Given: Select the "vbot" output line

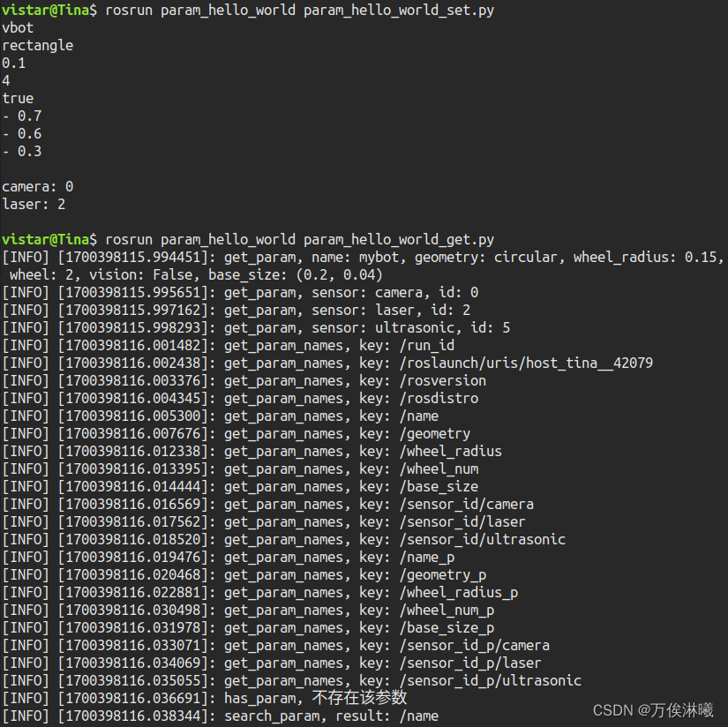Looking at the screenshot, I should [x=18, y=28].
